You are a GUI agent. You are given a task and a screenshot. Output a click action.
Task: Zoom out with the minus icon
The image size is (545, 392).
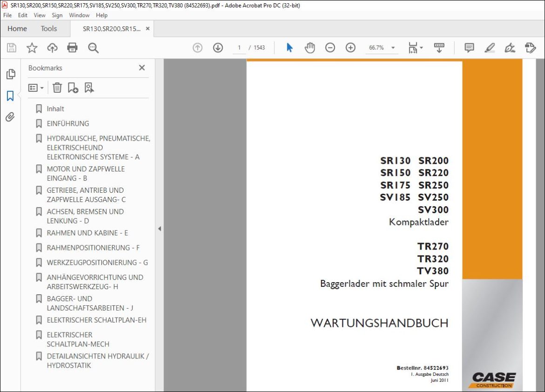pos(330,47)
